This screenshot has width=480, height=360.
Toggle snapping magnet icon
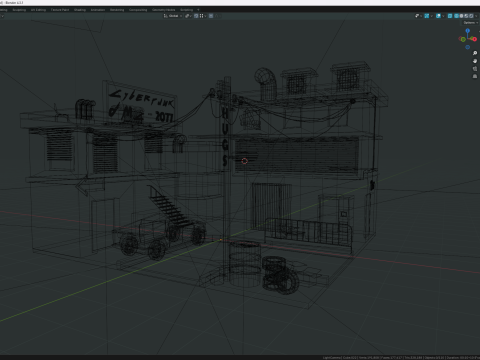[196, 16]
